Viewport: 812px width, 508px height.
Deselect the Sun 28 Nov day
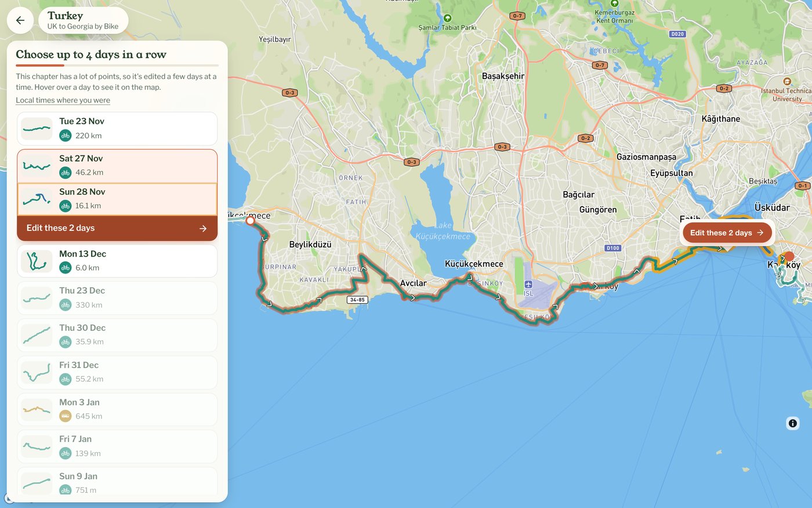tap(117, 199)
